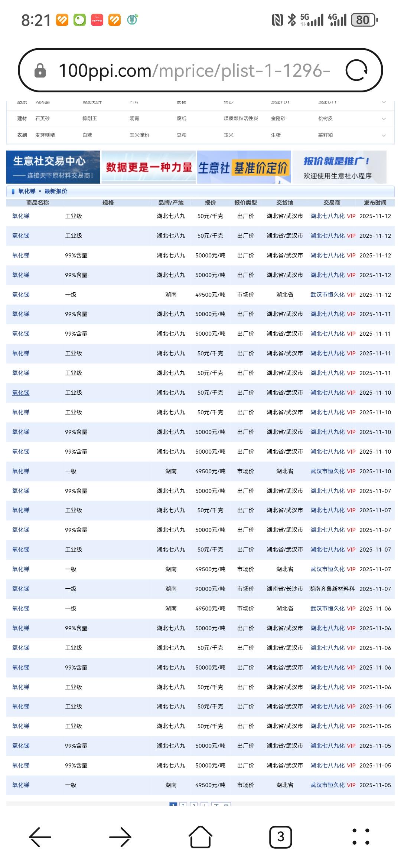Open the 玉米 category link
The image size is (401, 868).
coord(229,135)
